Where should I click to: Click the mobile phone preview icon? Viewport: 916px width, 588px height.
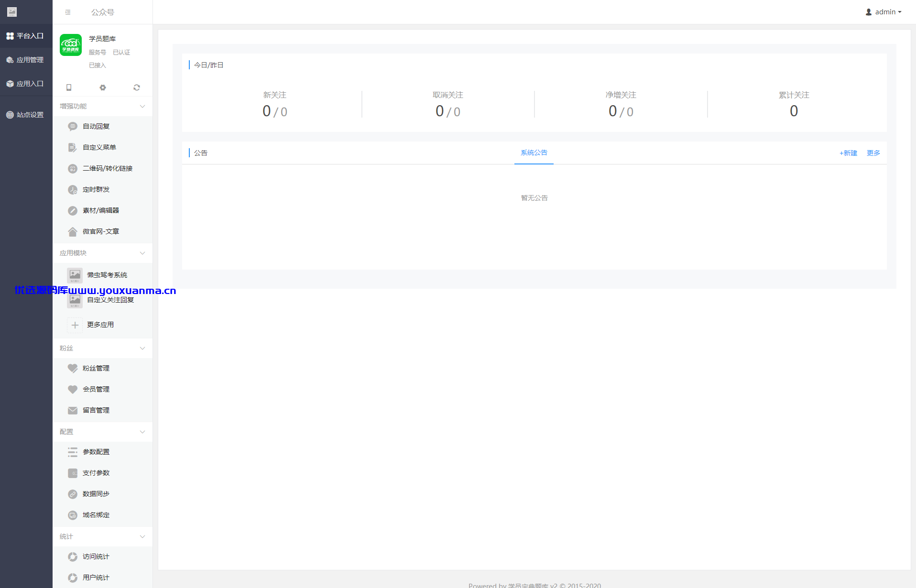[69, 87]
